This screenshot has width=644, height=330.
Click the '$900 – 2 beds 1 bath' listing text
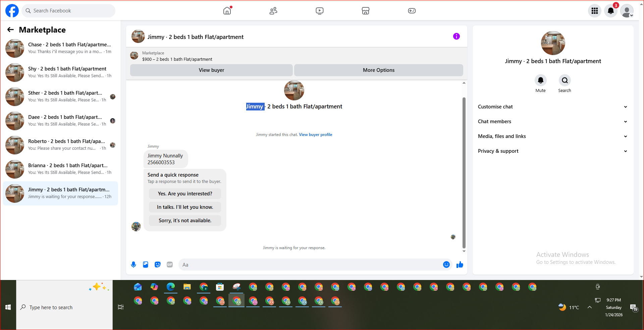pos(177,59)
